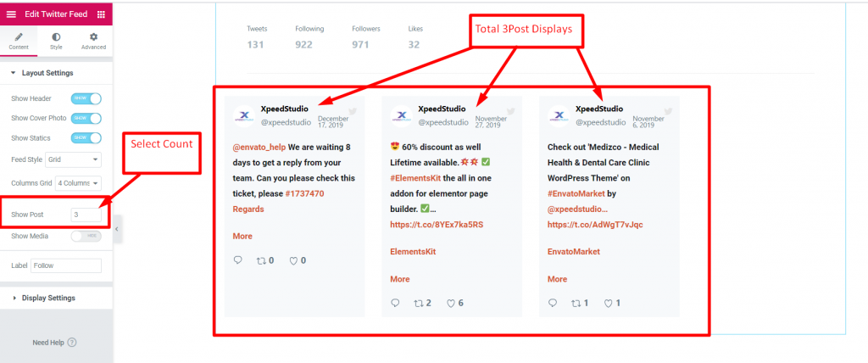Like heart on the November 6 tweet
Viewport: 868px width, 363px height.
coord(608,303)
